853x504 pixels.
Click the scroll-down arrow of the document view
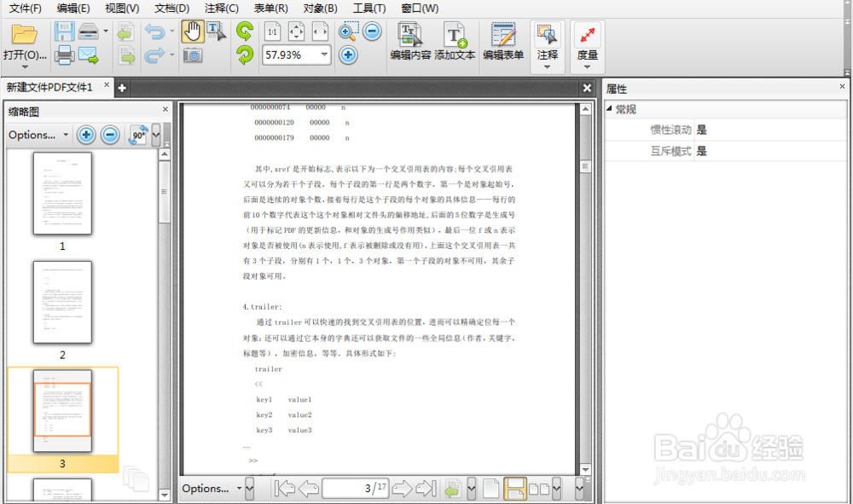pyautogui.click(x=585, y=469)
